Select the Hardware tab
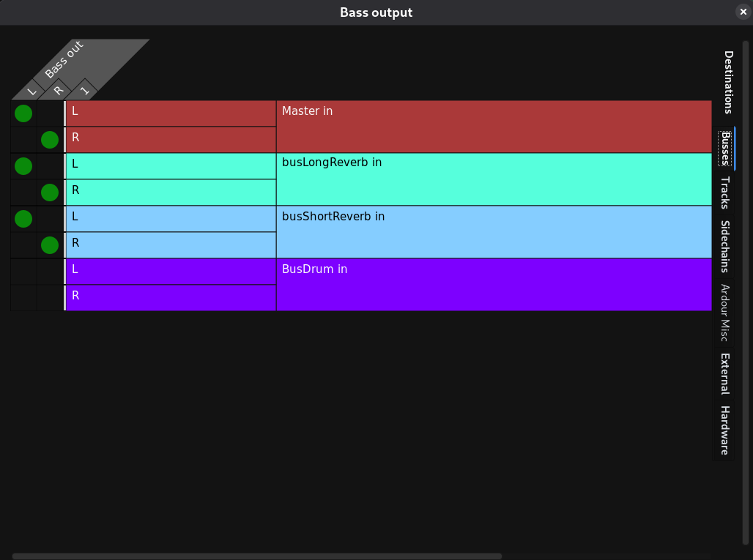 click(x=724, y=430)
